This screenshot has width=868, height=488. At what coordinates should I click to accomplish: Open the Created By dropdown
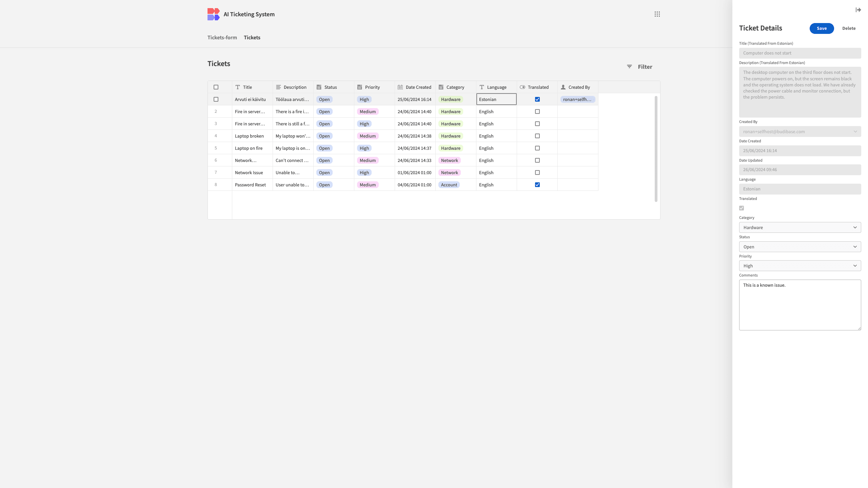point(800,131)
